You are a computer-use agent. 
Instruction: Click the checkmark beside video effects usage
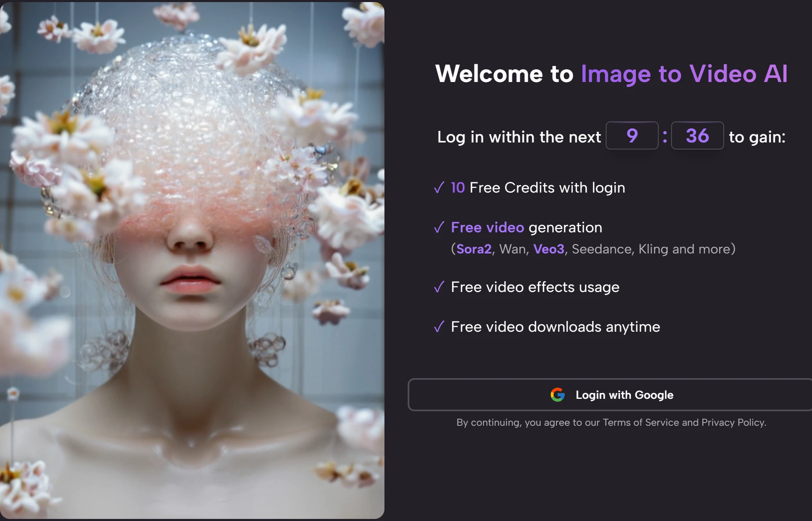pyautogui.click(x=439, y=287)
